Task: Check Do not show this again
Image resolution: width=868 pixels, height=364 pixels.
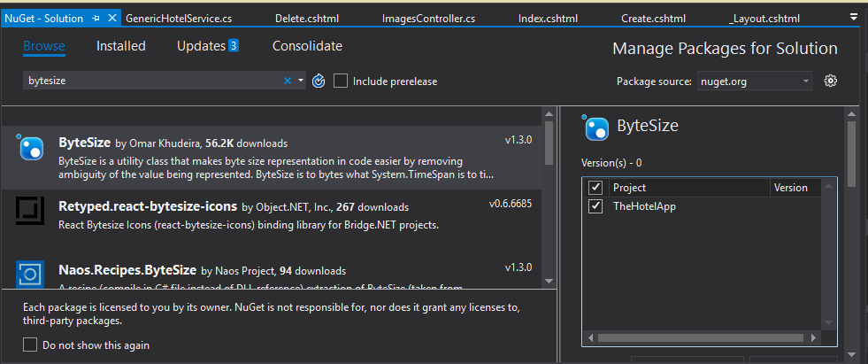Action: [30, 345]
